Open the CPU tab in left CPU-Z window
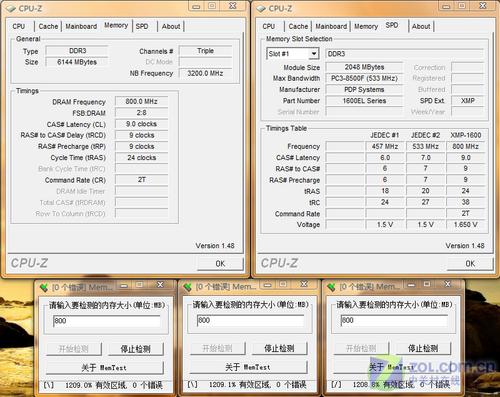 click(x=19, y=26)
